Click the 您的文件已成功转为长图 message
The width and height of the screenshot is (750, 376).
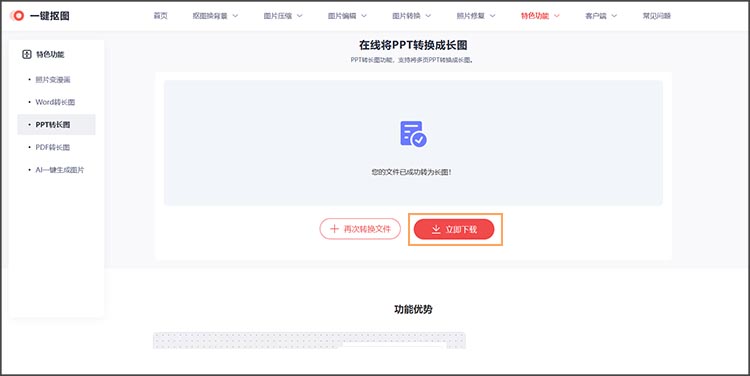[412, 172]
